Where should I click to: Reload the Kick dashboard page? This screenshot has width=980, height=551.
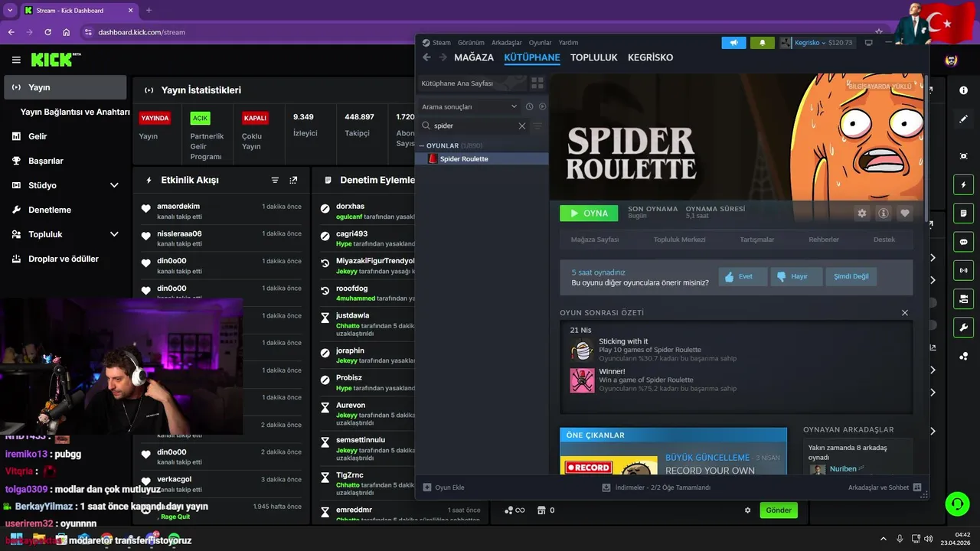(47, 32)
